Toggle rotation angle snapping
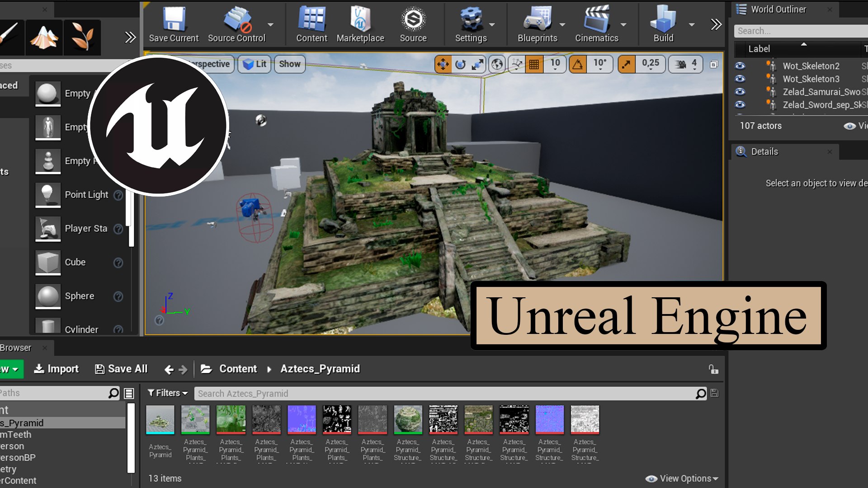This screenshot has height=488, width=868. [578, 64]
